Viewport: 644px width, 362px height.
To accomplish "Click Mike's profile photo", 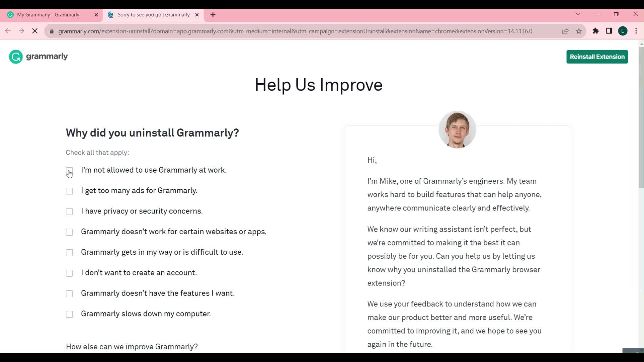I will [457, 129].
